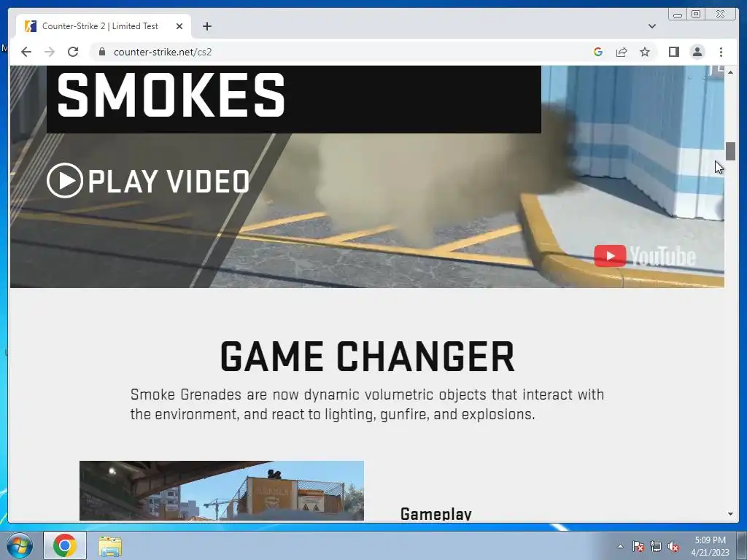Open the Chrome profile avatar

tap(697, 52)
